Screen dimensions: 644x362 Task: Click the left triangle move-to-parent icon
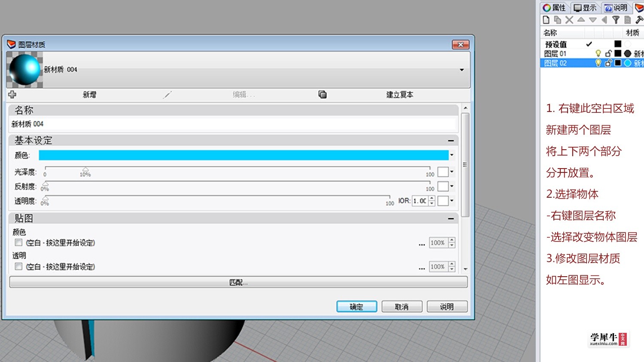point(605,20)
